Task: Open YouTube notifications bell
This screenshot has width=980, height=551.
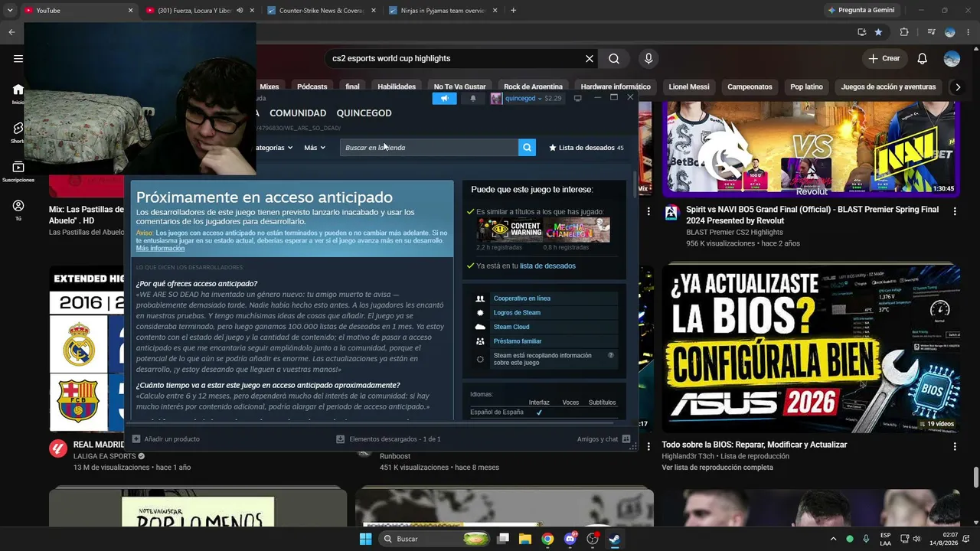Action: (x=923, y=59)
